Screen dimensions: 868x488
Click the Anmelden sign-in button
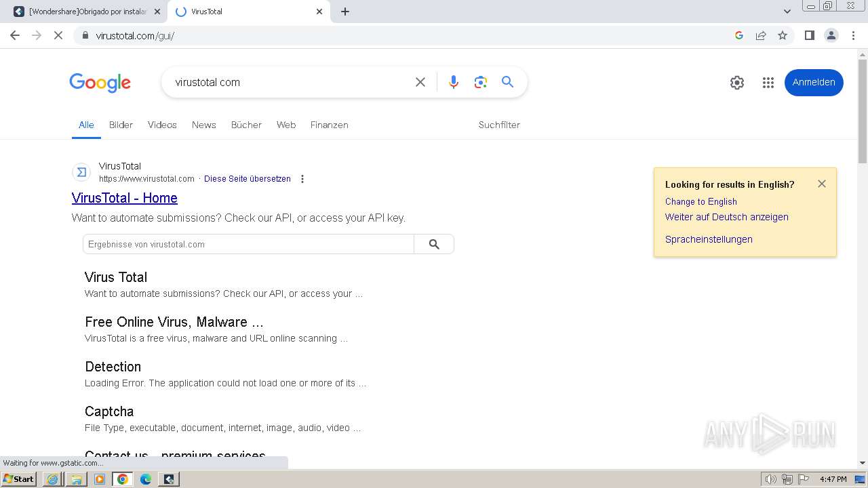click(x=814, y=83)
